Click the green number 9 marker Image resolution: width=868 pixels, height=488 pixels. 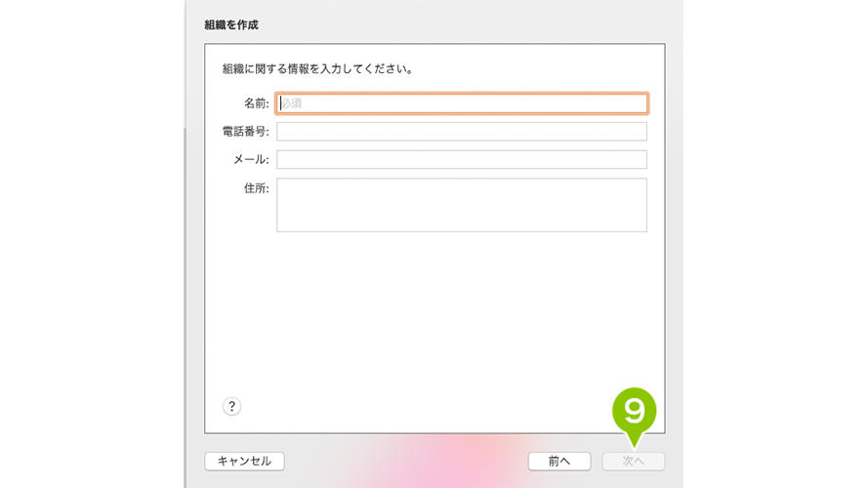coord(634,412)
